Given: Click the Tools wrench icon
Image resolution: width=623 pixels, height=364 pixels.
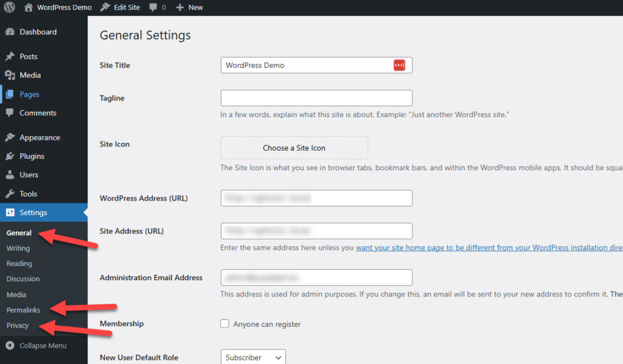Looking at the screenshot, I should coord(10,194).
